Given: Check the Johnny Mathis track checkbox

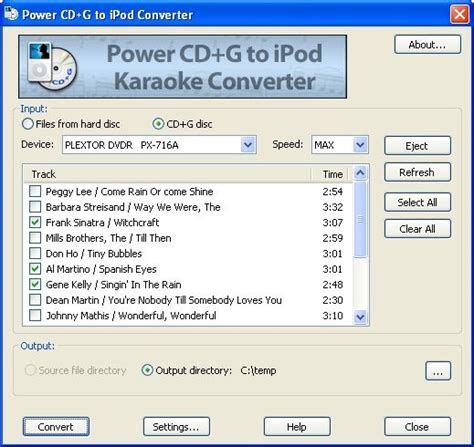Looking at the screenshot, I should pyautogui.click(x=35, y=315).
